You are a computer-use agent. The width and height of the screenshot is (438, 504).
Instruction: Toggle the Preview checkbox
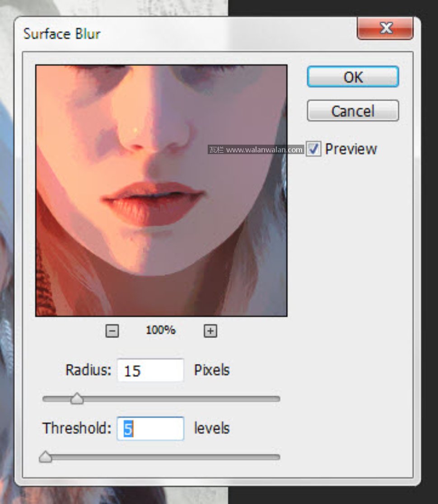[x=314, y=149]
